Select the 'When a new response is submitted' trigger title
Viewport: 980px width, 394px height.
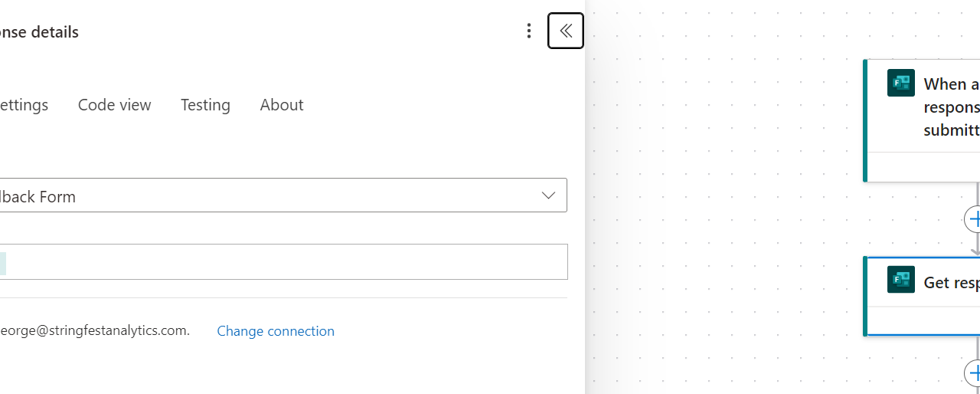tap(951, 107)
